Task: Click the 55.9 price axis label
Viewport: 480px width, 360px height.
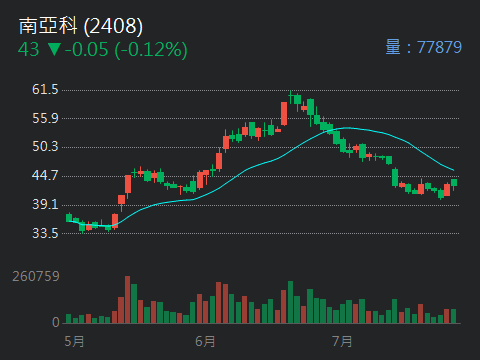Action: coord(45,118)
